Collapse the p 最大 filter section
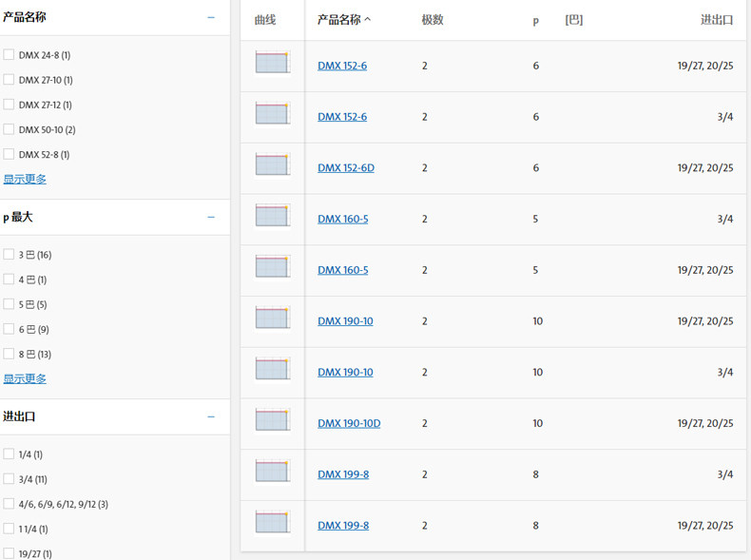Image resolution: width=751 pixels, height=560 pixels. click(211, 217)
